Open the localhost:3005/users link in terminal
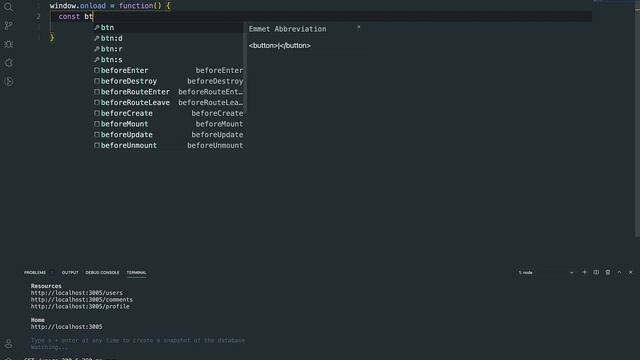The image size is (640, 360). pos(76,293)
